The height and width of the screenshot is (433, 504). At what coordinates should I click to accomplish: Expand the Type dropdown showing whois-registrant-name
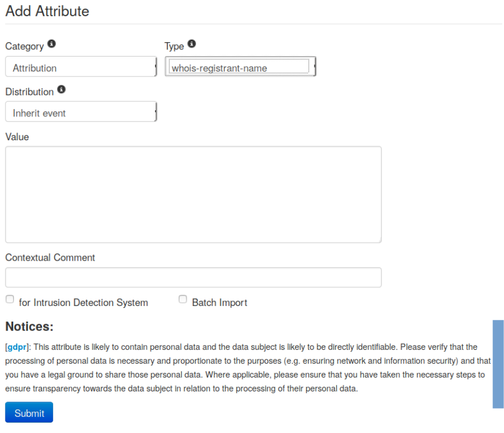pos(240,68)
